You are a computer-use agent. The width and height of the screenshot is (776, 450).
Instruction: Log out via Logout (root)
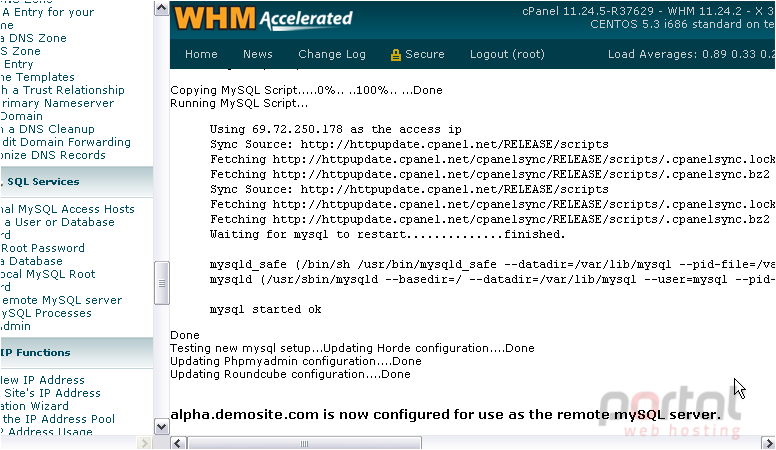(507, 54)
